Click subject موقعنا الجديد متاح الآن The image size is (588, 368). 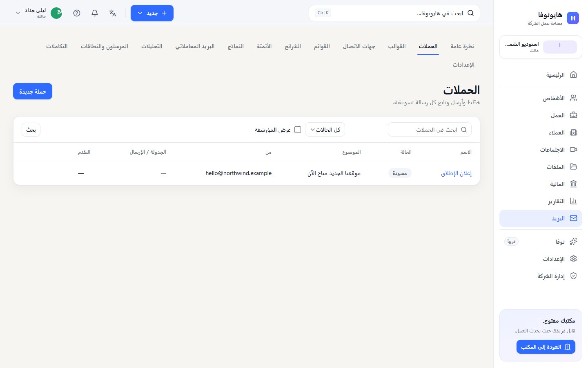[x=334, y=173]
